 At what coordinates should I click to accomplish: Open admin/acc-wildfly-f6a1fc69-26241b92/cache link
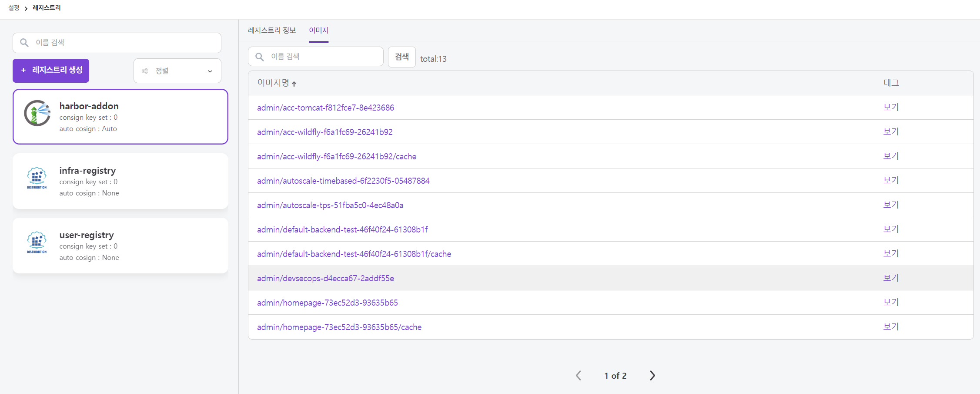point(337,156)
